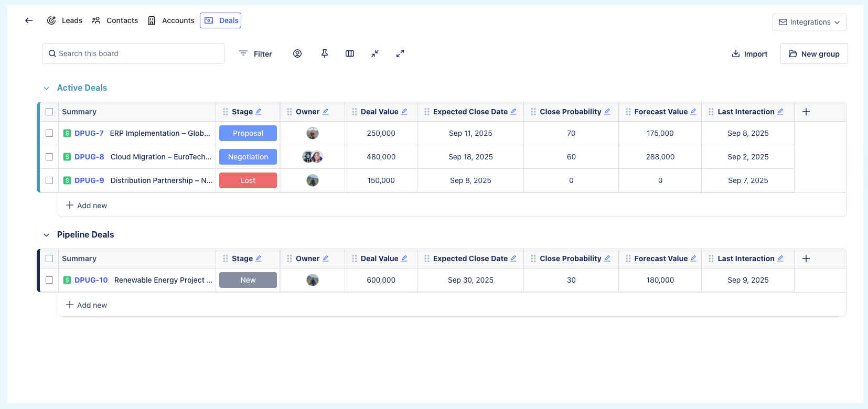The width and height of the screenshot is (868, 409).
Task: Check the DPUG-9 row checkbox
Action: pos(49,180)
